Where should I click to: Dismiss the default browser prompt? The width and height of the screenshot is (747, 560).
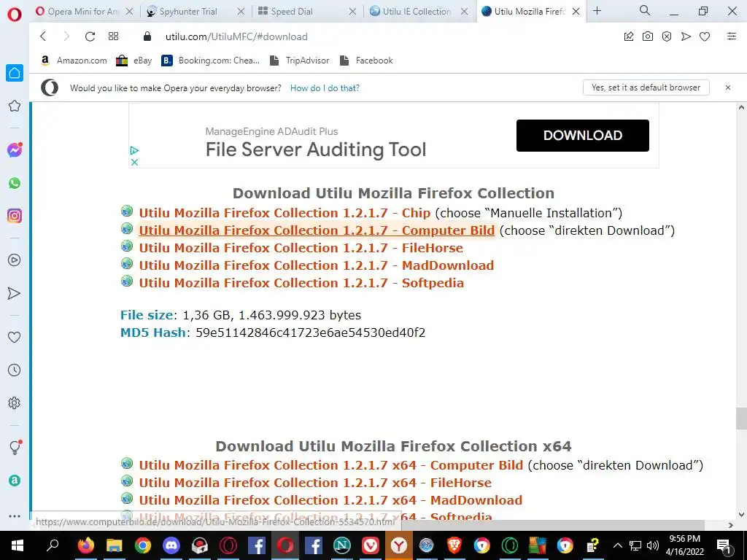coord(728,87)
